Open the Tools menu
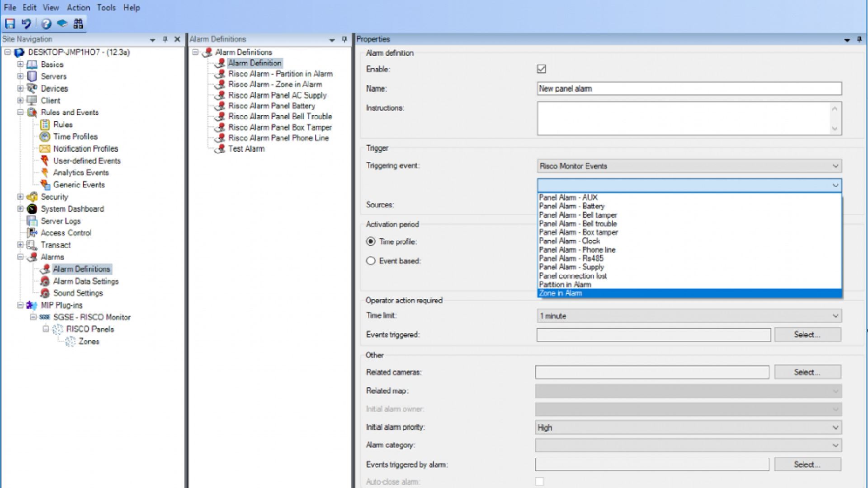This screenshot has height=488, width=868. click(x=106, y=8)
